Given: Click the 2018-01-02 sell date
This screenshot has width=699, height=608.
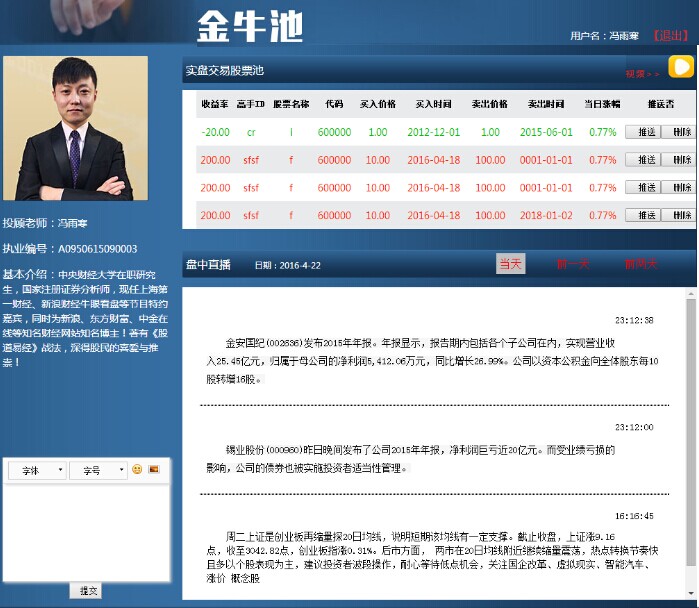Looking at the screenshot, I should point(546,215).
